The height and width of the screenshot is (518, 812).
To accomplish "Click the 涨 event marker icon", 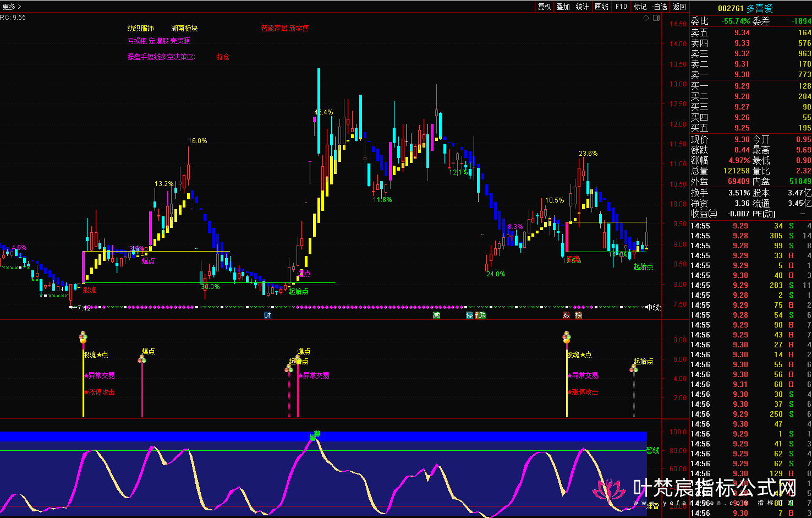I will point(566,315).
